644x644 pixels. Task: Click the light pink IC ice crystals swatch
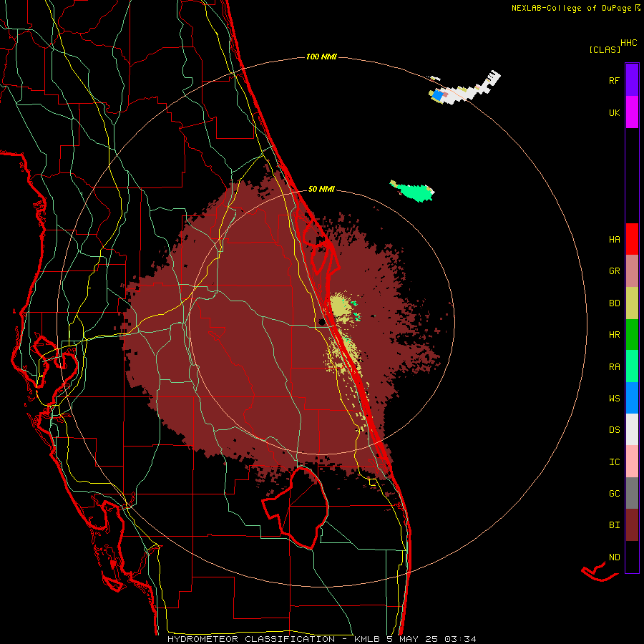[632, 462]
